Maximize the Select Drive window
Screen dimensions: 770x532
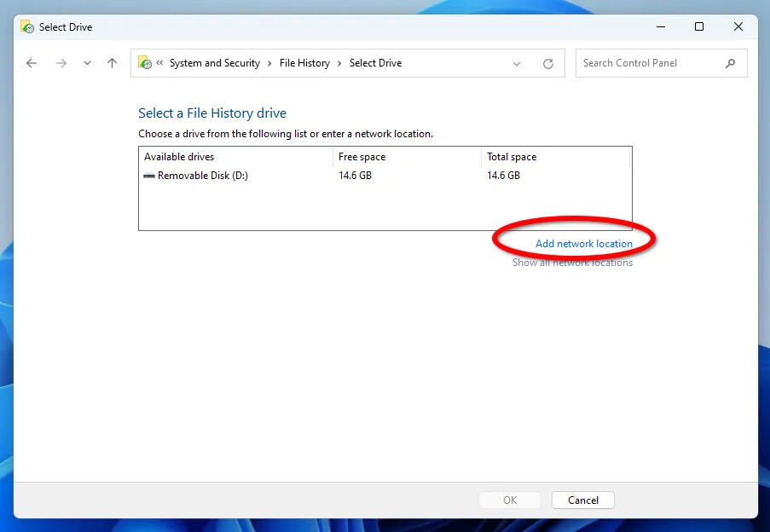point(699,27)
